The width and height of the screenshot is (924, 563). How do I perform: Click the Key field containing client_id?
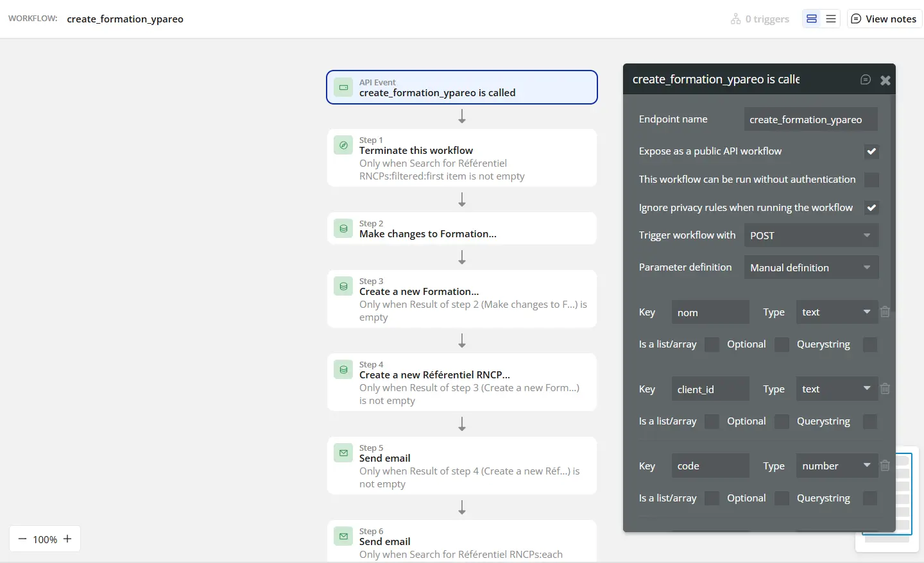tap(710, 389)
